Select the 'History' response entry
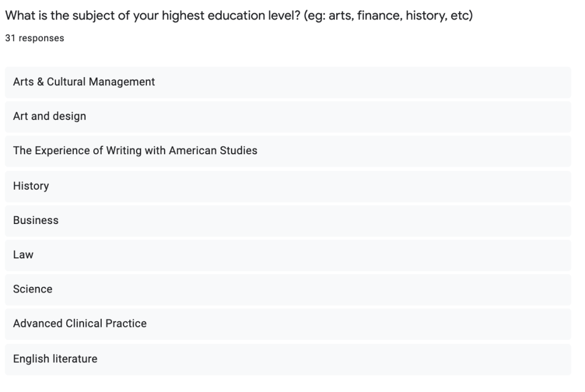Image resolution: width=585 pixels, height=392 pixels. click(31, 186)
